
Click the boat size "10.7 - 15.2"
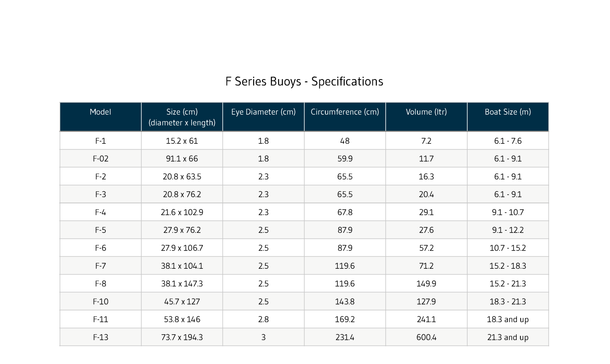point(508,248)
